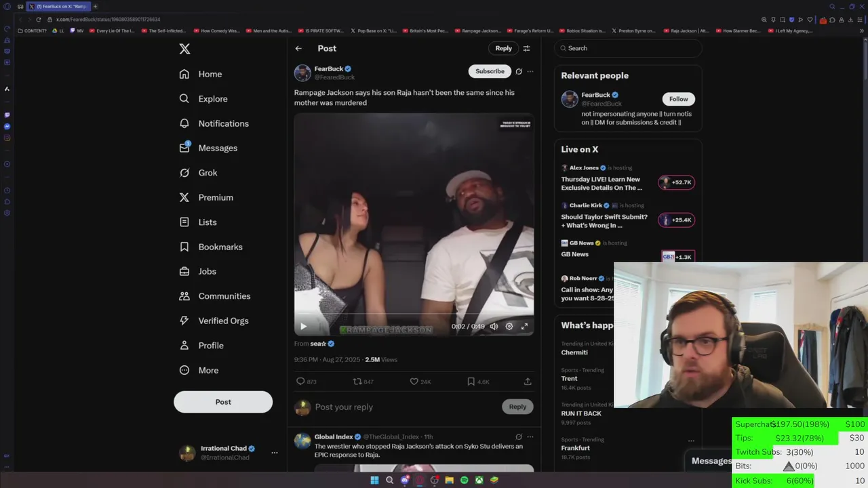Screen dimensions: 868x488
Task: Switch to the FearBuck on X browser tab
Action: pyautogui.click(x=58, y=6)
